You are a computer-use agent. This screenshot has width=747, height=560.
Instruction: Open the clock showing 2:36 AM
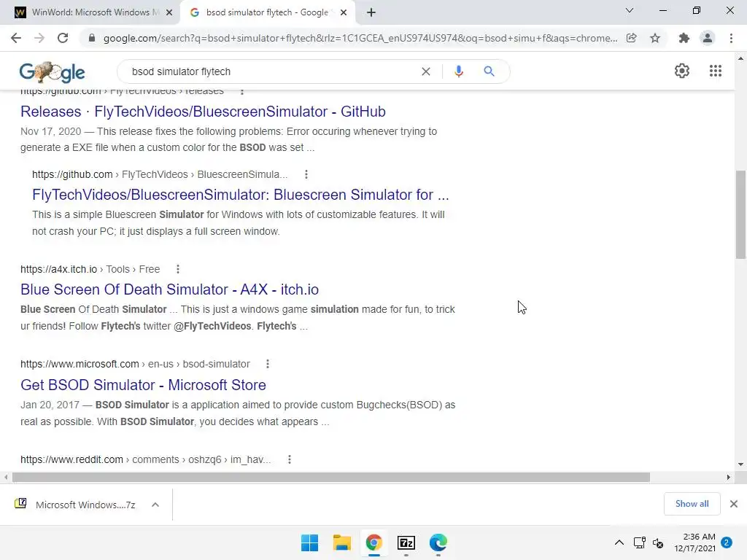695,542
